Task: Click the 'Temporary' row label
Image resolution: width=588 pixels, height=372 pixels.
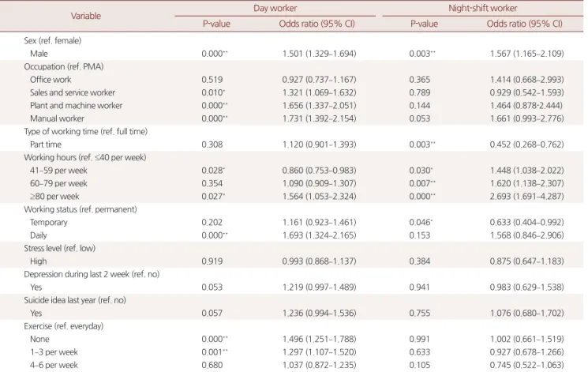Action: 49,222
